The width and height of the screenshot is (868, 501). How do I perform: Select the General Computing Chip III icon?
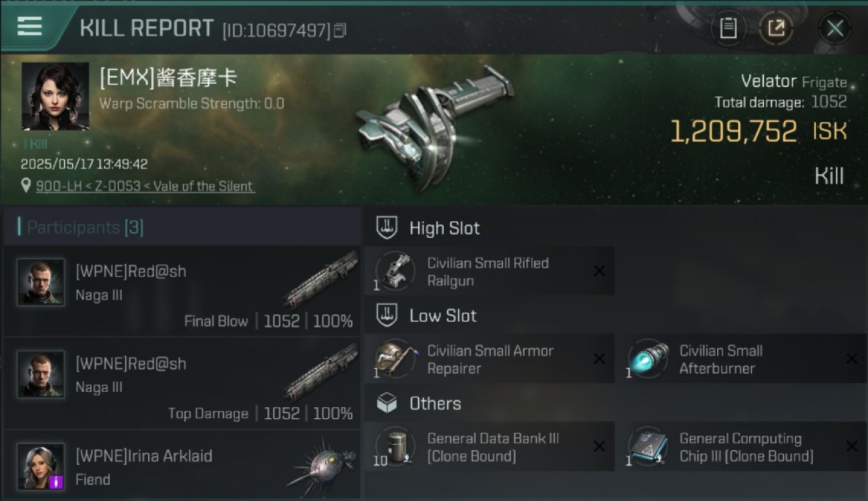coord(648,446)
